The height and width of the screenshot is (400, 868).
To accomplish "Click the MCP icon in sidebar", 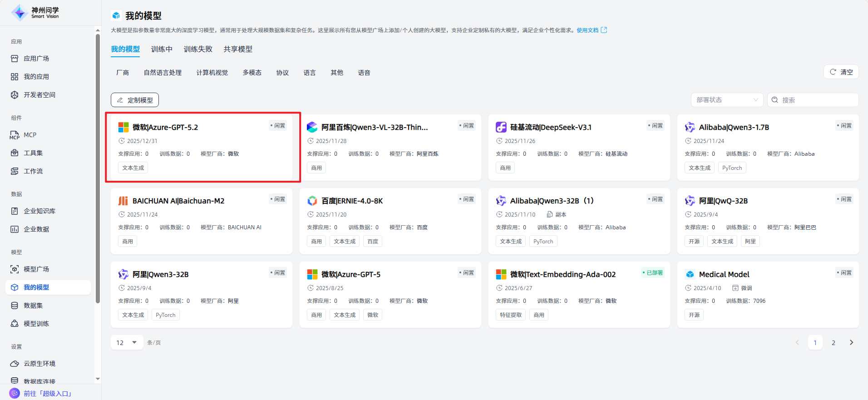I will (15, 135).
